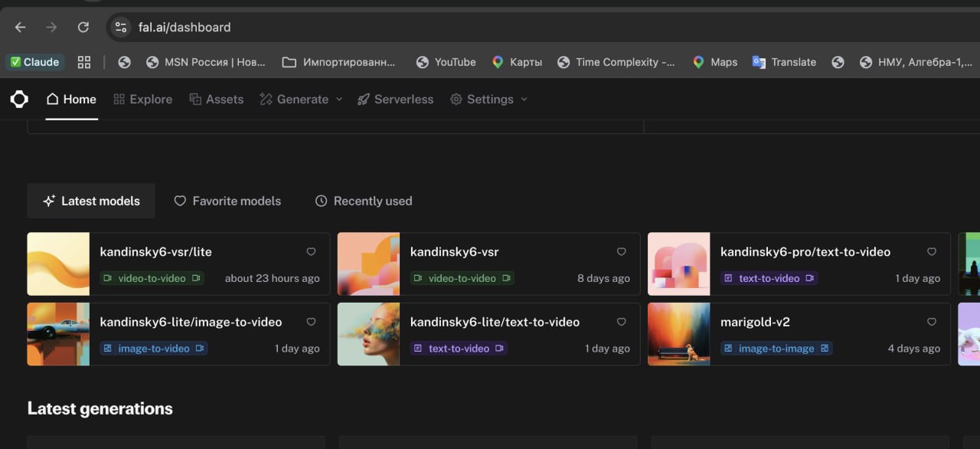Open site information icon in address bar

pos(121,27)
